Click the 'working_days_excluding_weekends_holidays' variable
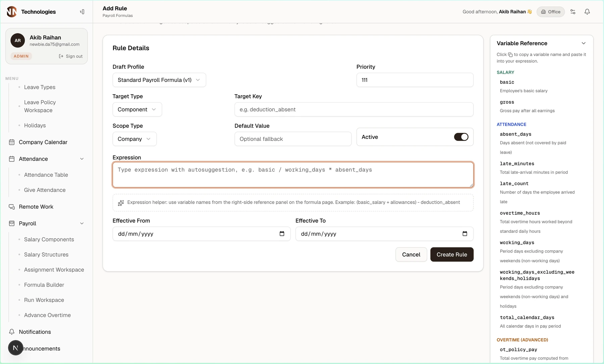 [537, 275]
